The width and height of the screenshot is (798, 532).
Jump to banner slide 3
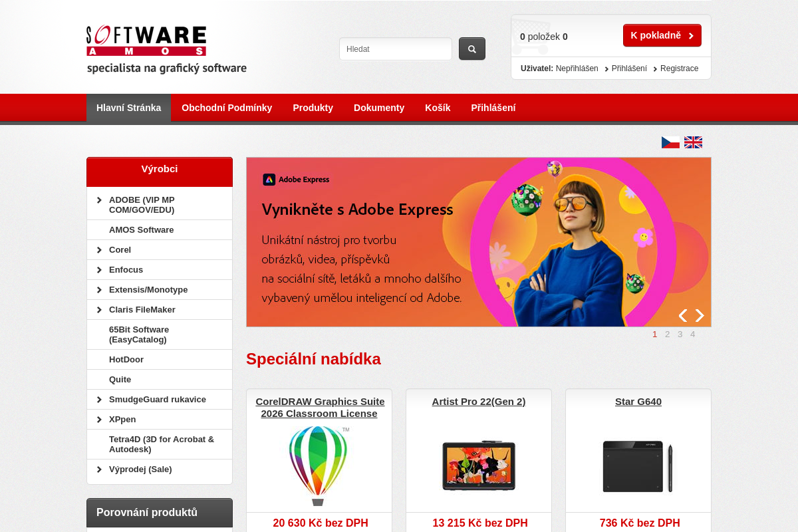tap(680, 334)
